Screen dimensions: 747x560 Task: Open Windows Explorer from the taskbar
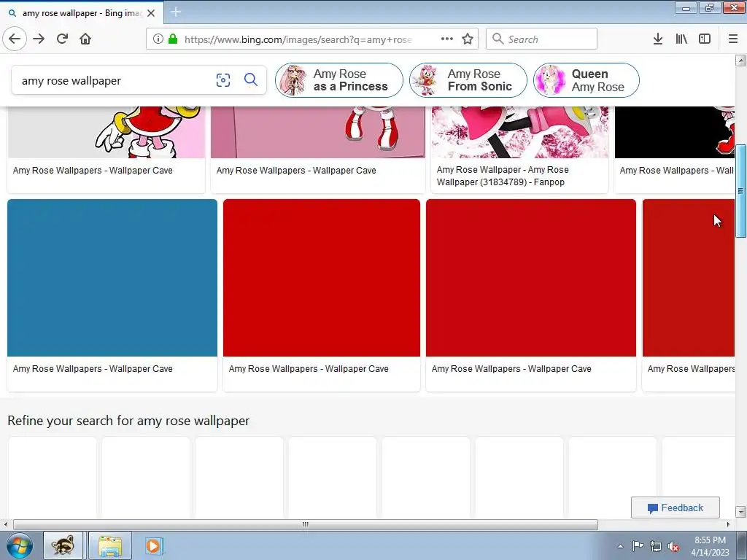(110, 545)
